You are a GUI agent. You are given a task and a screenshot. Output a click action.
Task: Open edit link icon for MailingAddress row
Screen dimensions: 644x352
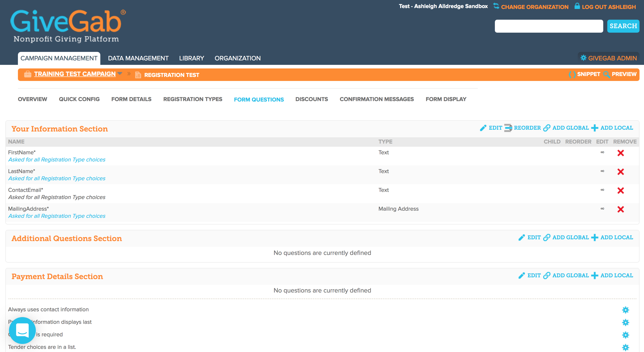602,208
